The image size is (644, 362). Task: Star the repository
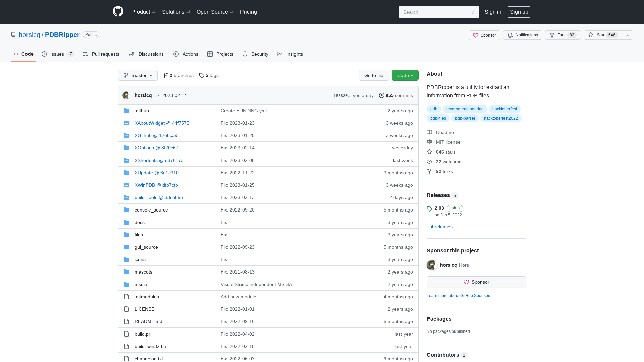603,35
